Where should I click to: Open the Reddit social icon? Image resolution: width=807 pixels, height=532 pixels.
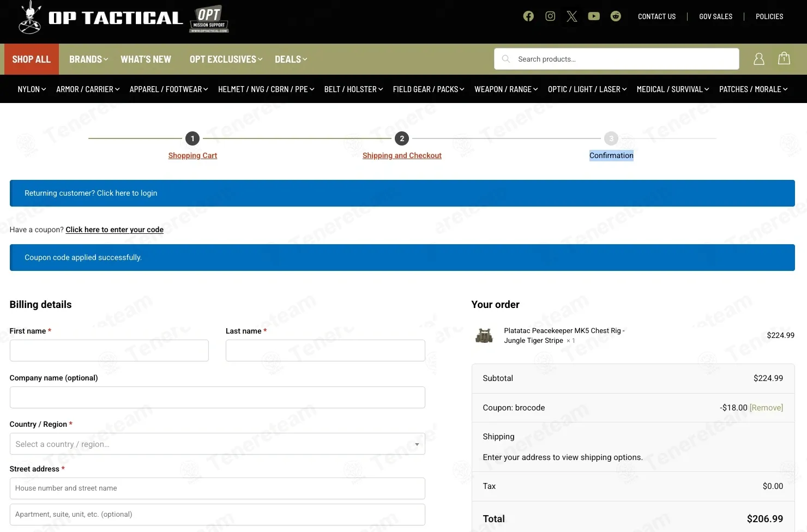616,16
